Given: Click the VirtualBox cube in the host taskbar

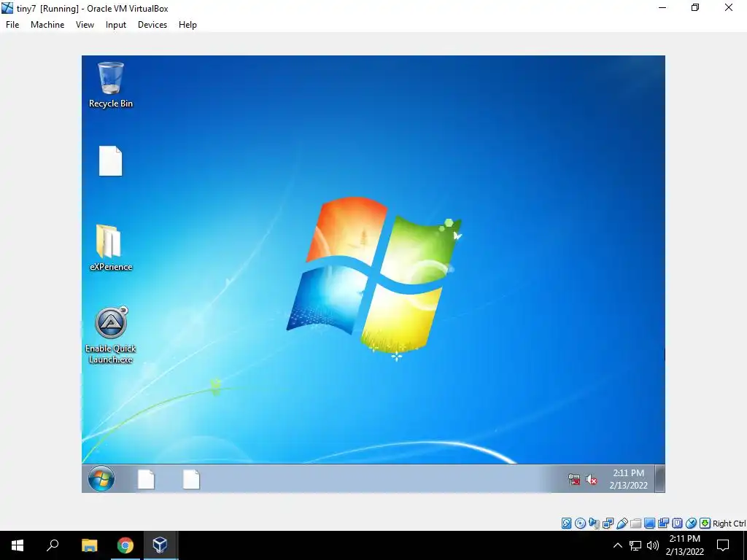Looking at the screenshot, I should [160, 545].
